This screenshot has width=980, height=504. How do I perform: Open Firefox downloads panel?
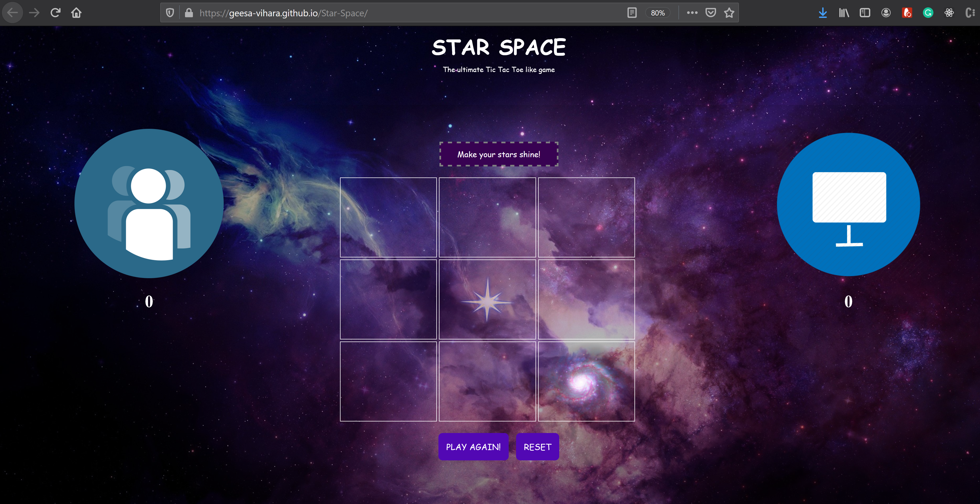[823, 13]
